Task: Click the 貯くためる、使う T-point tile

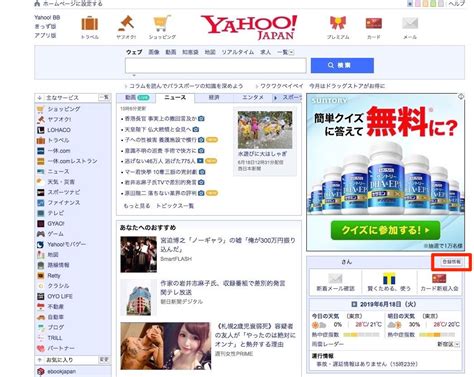Action: pos(389,282)
